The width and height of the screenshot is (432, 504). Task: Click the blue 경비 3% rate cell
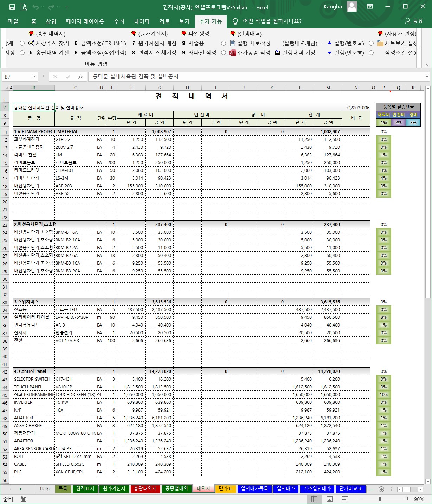(413, 123)
